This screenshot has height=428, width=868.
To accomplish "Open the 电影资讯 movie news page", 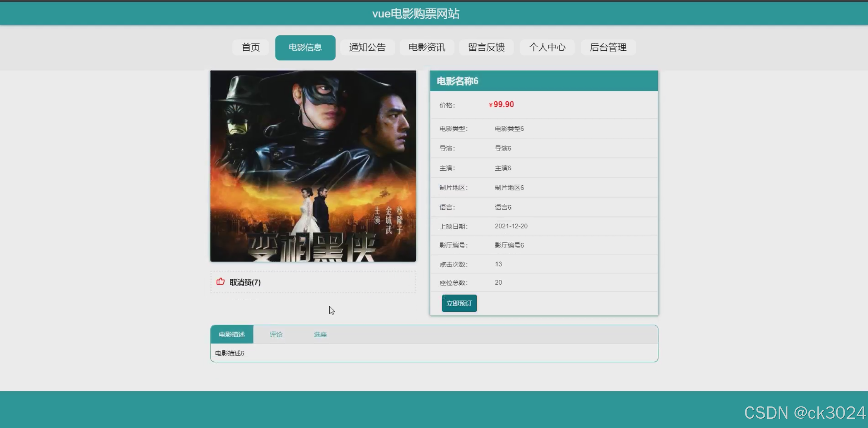I will pyautogui.click(x=427, y=47).
